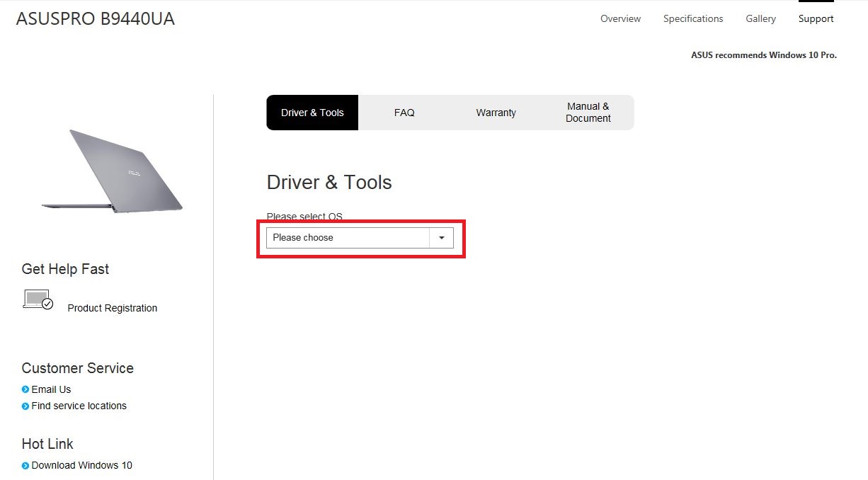Click the 'Hot Link' heading
This screenshot has width=868, height=480.
point(47,444)
